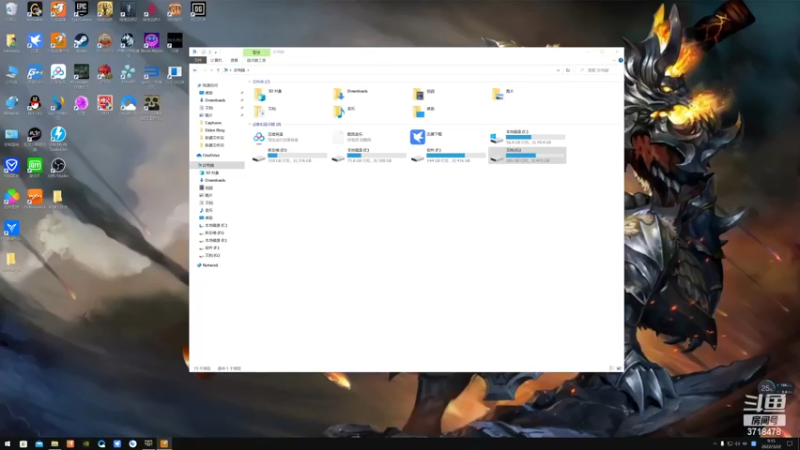
Task: Open Baidu Netdisk device in Explorer
Action: [276, 137]
